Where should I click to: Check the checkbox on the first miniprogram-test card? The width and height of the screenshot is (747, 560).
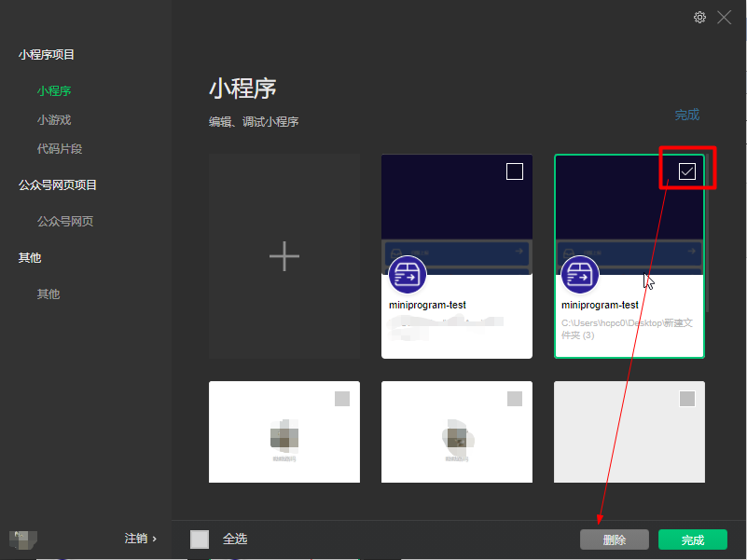point(515,171)
